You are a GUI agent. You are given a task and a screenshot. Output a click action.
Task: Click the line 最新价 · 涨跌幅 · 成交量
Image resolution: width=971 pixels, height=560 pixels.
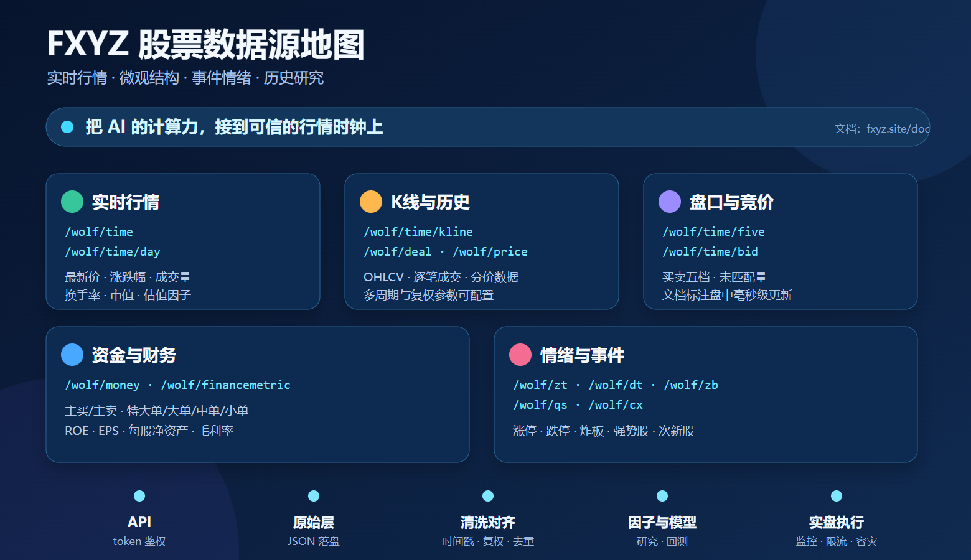[x=128, y=277]
